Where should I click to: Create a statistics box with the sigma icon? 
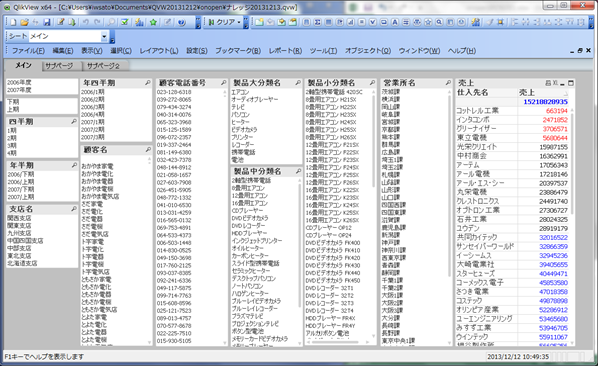click(317, 22)
